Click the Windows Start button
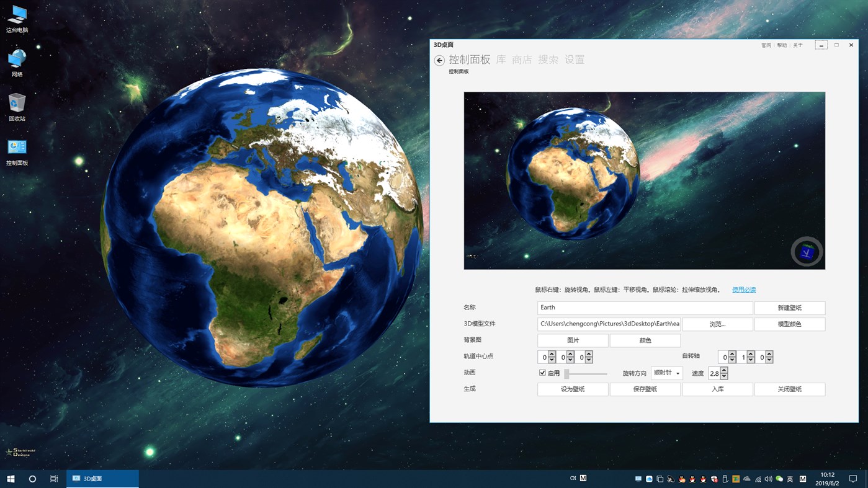The image size is (868, 488). click(x=12, y=478)
